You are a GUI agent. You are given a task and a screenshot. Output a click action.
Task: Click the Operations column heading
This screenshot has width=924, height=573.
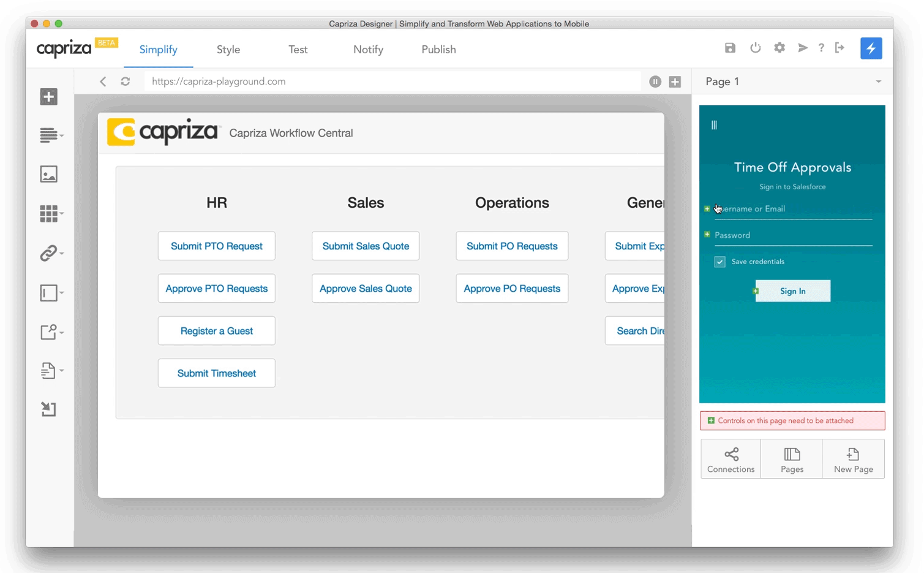[512, 203]
